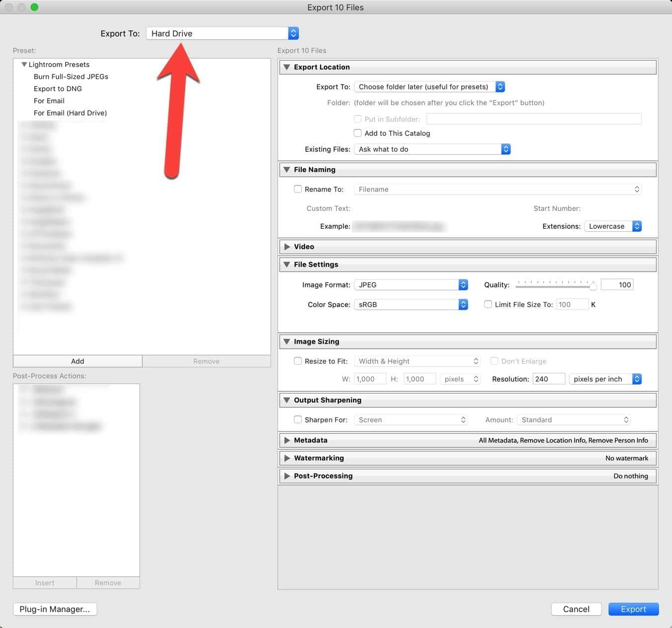Click the Resolution input field
Image resolution: width=672 pixels, height=628 pixels.
pos(549,379)
